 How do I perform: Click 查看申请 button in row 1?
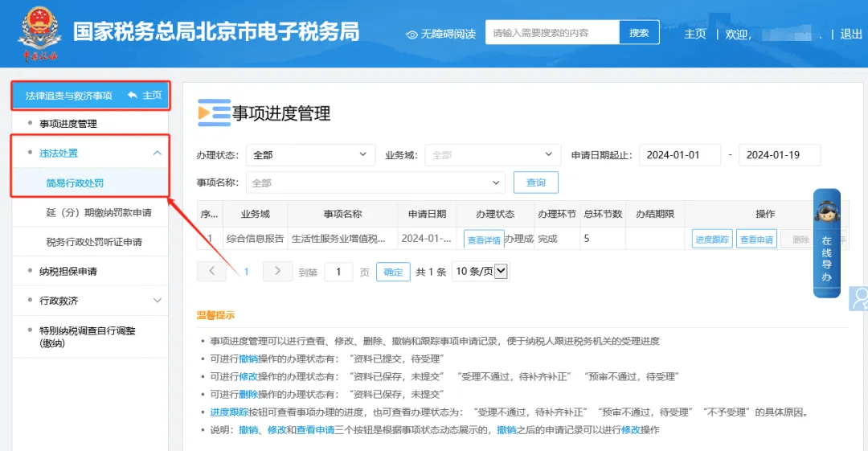coord(756,239)
